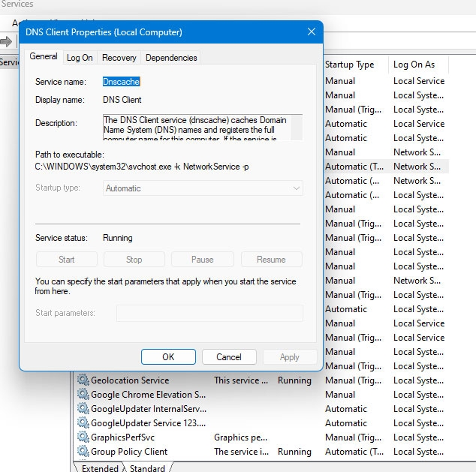This screenshot has height=472, width=476.
Task: Click the Stop service button
Action: (x=134, y=260)
